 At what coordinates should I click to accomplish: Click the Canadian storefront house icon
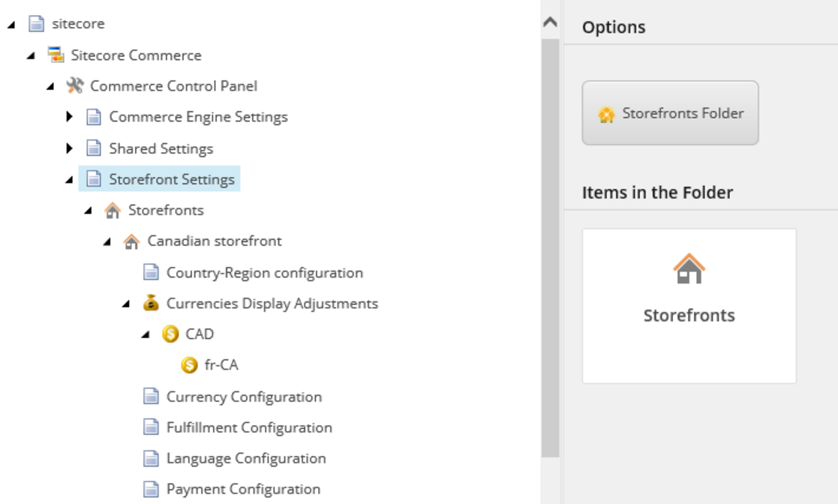[131, 241]
